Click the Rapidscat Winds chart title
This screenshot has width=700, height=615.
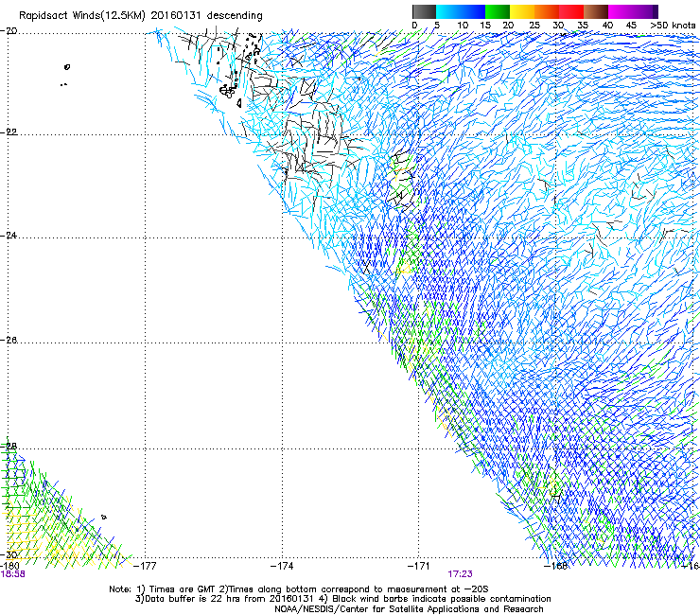[x=141, y=15]
